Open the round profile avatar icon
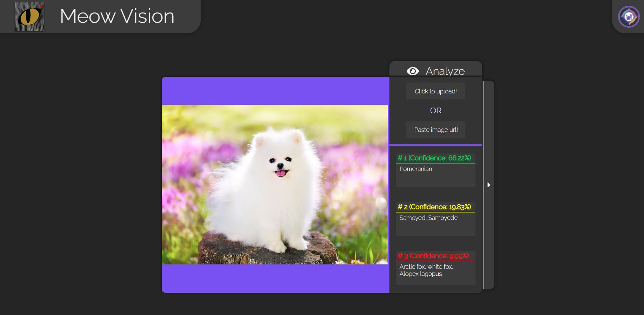Image resolution: width=644 pixels, height=315 pixels. coord(629,17)
